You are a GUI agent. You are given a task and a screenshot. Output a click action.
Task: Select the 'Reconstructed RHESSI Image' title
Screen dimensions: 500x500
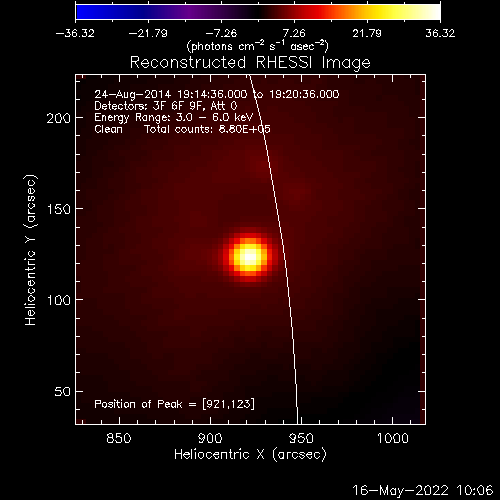(x=250, y=62)
